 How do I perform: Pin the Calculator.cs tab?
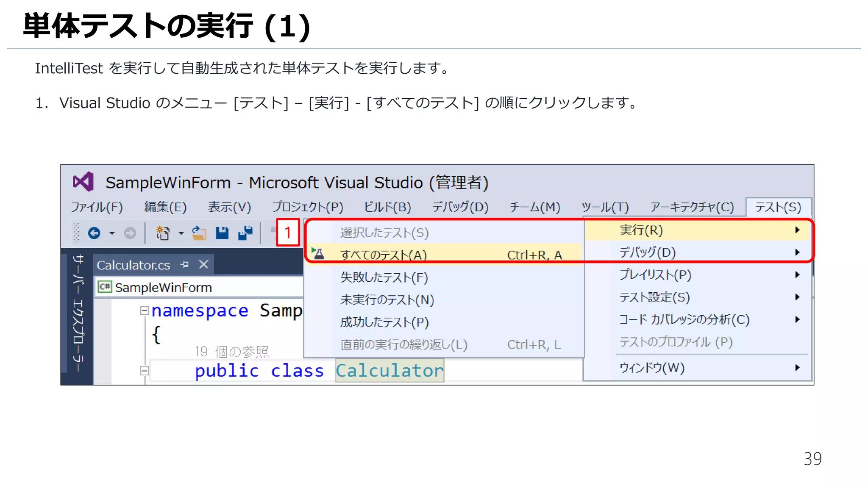coord(184,265)
